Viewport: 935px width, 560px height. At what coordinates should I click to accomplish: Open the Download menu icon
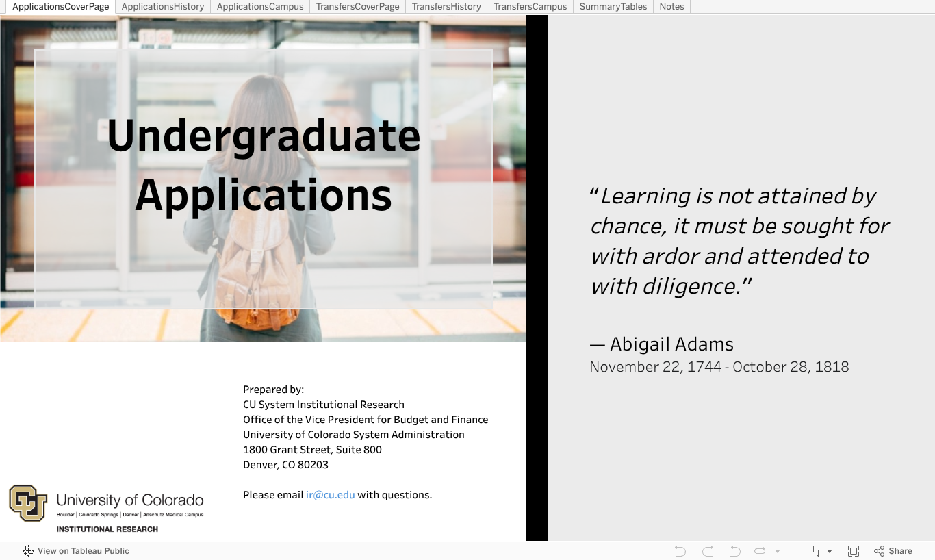(821, 551)
